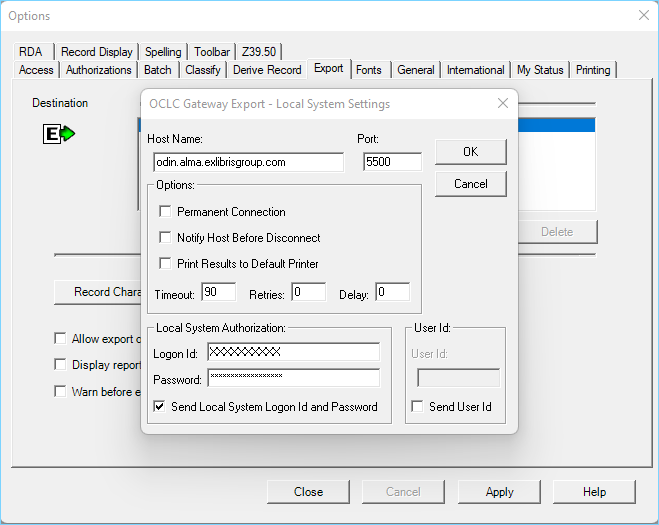The height and width of the screenshot is (525, 659).
Task: Click the Apply button in Options
Action: point(499,492)
